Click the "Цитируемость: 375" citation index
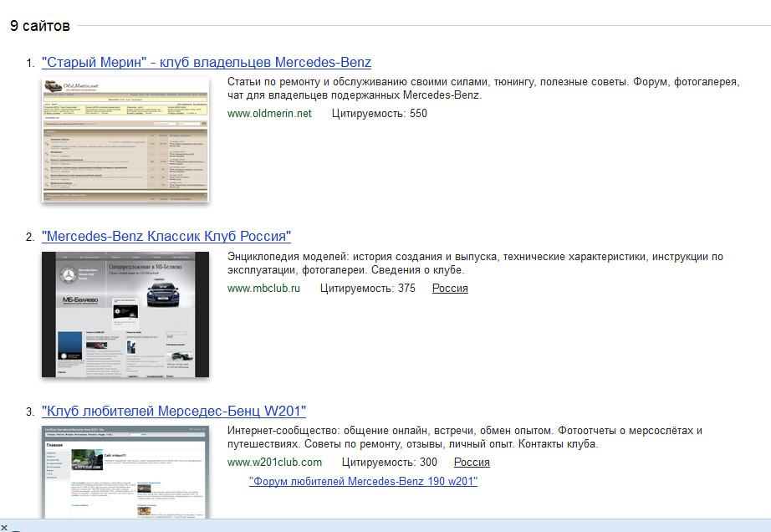Viewport: 771px width, 532px height. pos(367,289)
